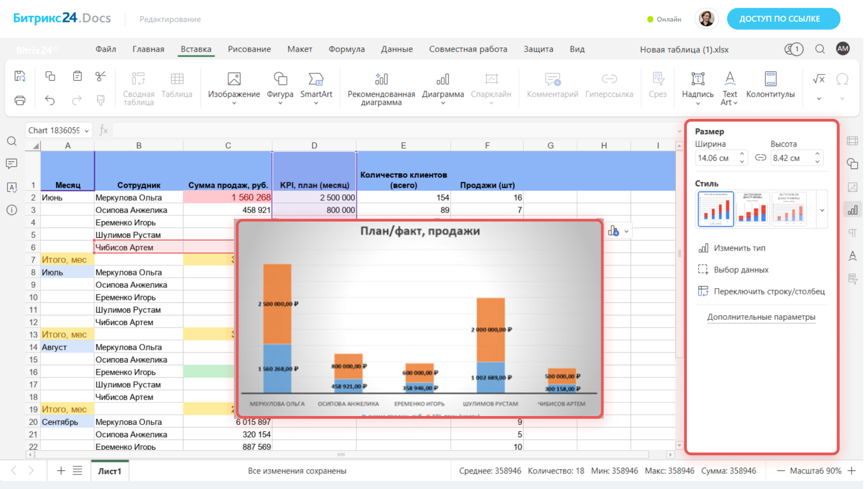Screen dimensions: 868x489
Task: Click the Undo arrow icon
Action: pos(50,100)
